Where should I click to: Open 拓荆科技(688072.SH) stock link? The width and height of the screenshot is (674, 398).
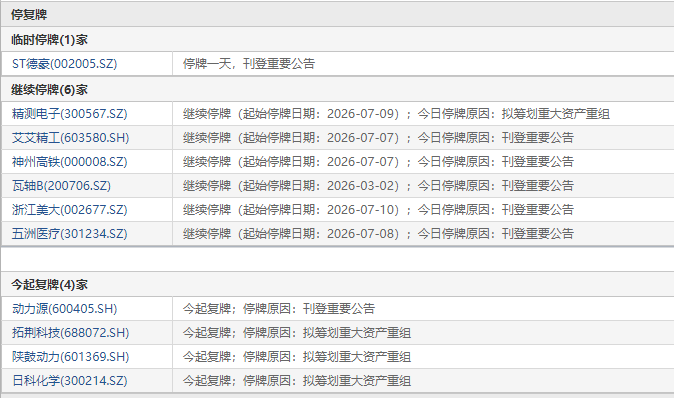coord(70,333)
